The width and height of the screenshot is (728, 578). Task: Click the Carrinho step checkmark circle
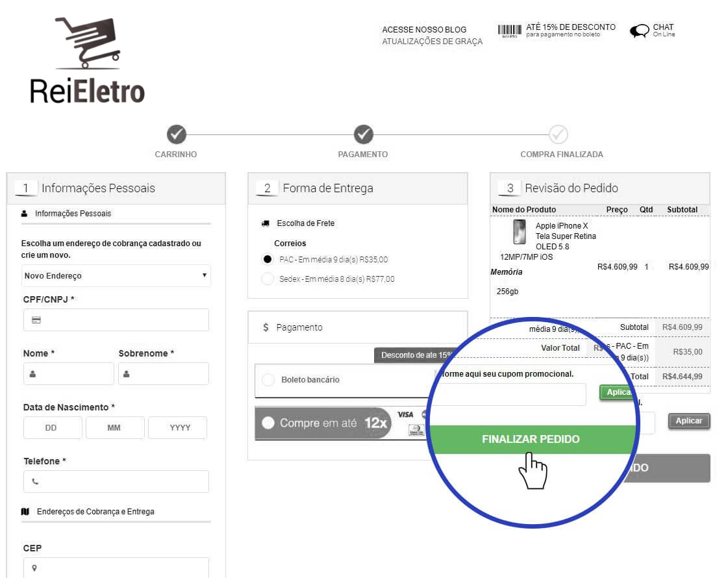tap(177, 134)
